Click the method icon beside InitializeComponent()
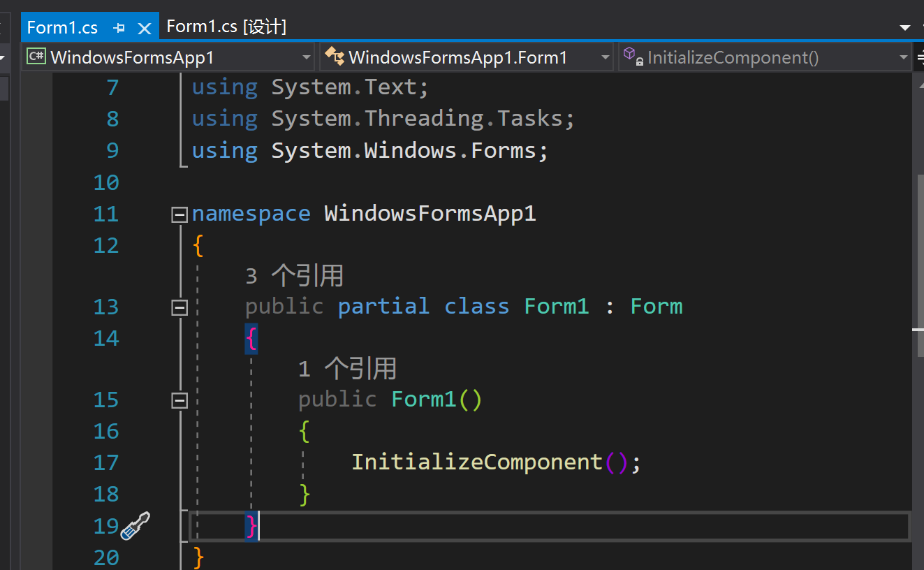Screen dimensions: 924x570 coord(633,57)
